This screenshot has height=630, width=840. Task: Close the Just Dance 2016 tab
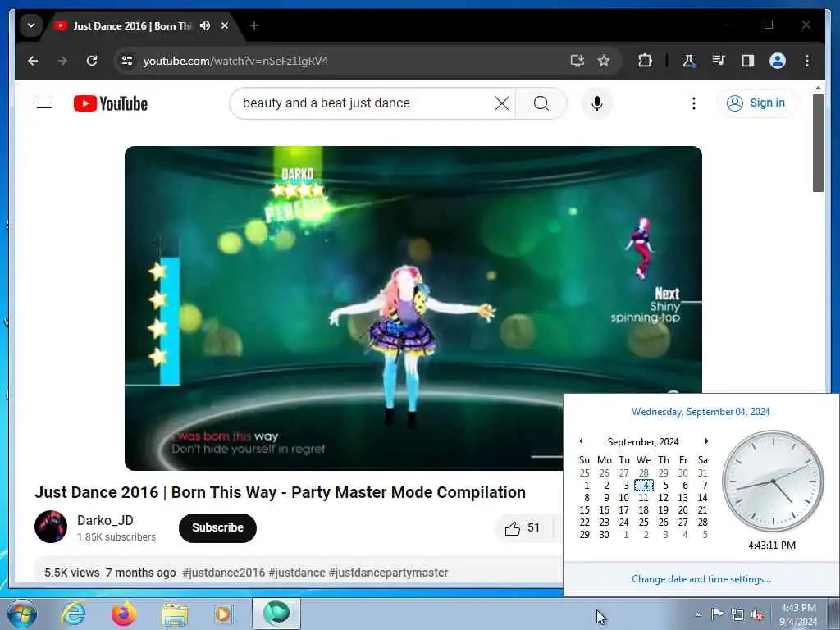225,25
